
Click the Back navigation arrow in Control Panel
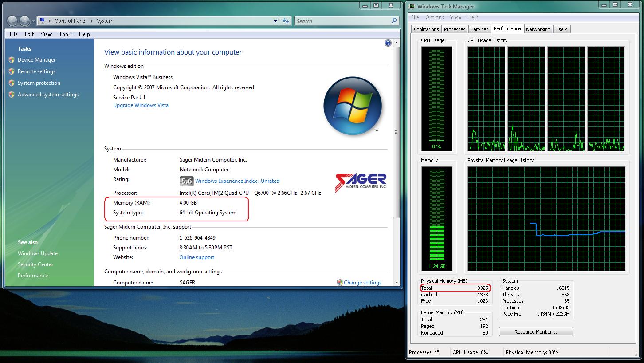tap(12, 21)
